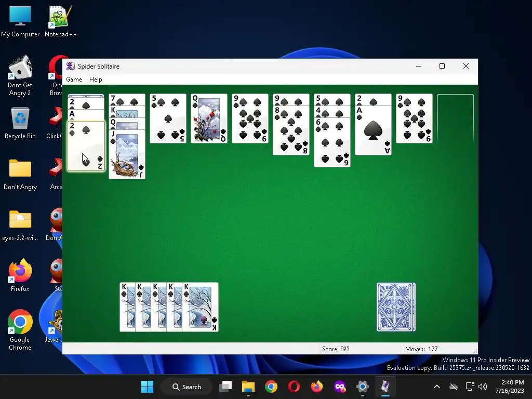532x399 pixels.
Task: Open Dont Get Angry 2 dice icon
Action: point(20,76)
